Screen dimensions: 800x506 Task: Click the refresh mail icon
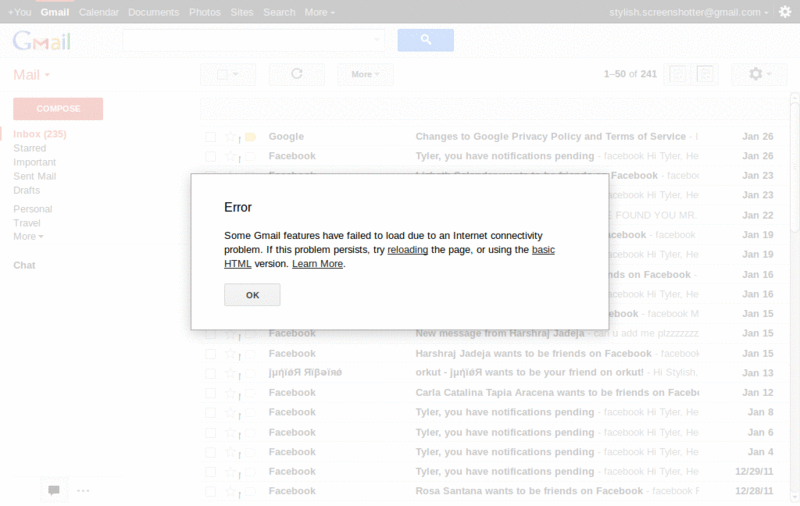[x=297, y=74]
